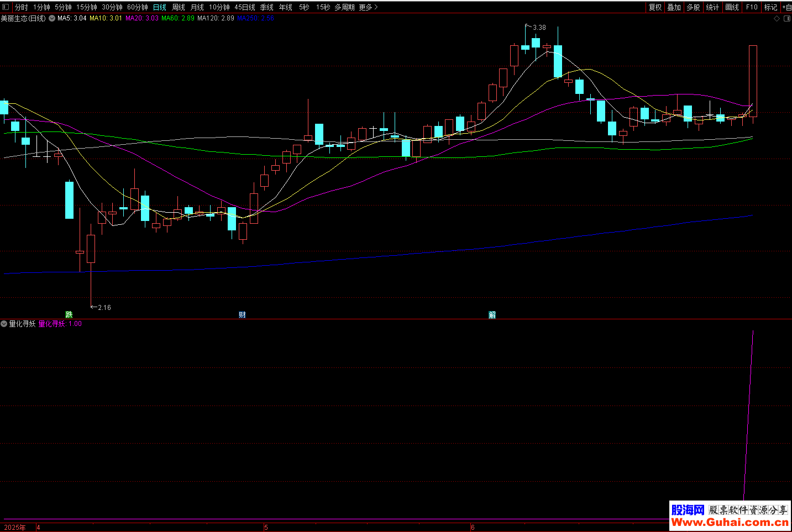This screenshot has width=792, height=532.
Task: Expand the 量化寻妖 sub-indicator dropdown
Action: point(4,324)
